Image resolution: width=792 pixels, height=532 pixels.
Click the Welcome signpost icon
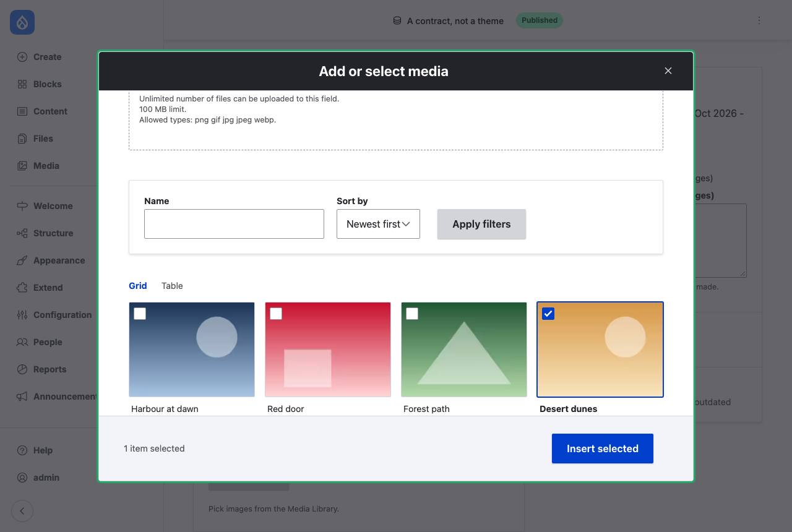(x=22, y=206)
